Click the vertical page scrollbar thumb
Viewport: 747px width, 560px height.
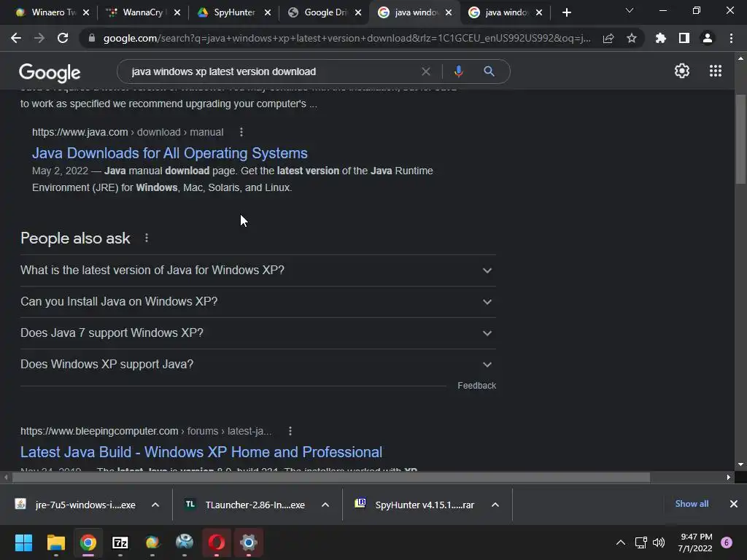click(740, 139)
